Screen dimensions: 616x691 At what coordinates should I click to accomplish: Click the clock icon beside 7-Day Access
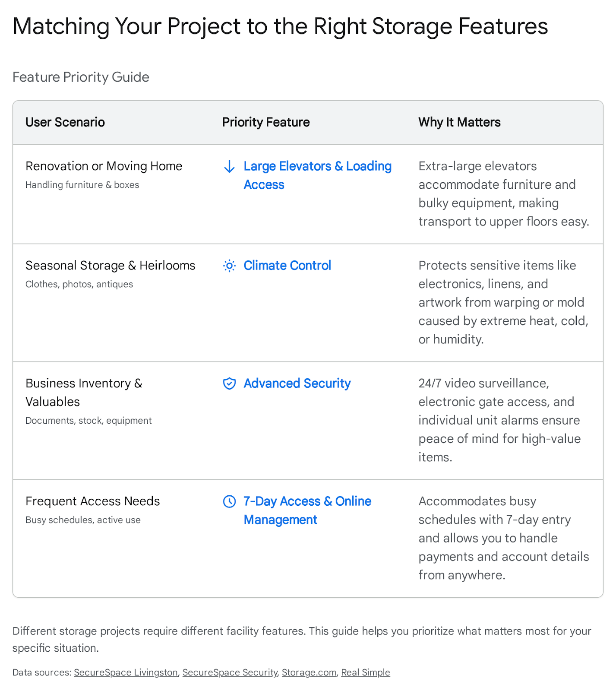tap(229, 501)
